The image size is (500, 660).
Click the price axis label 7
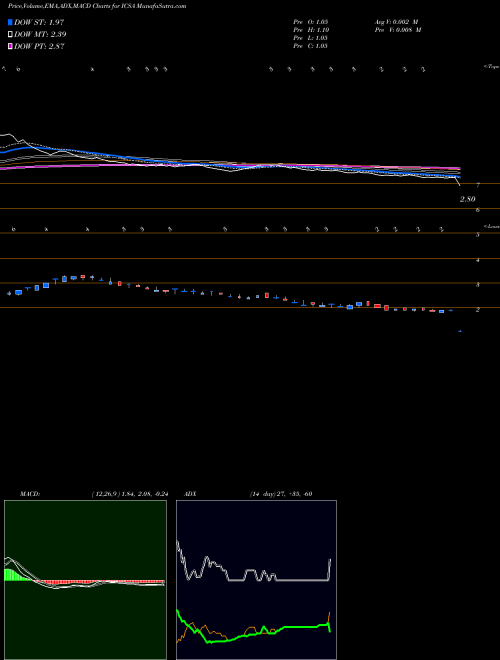click(478, 185)
